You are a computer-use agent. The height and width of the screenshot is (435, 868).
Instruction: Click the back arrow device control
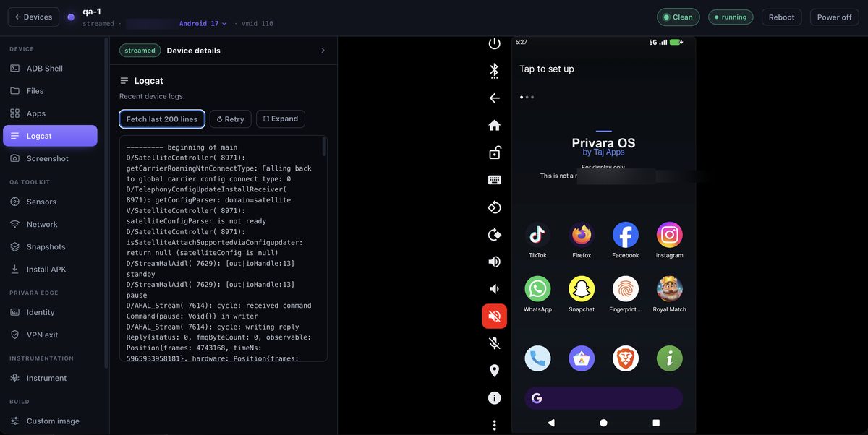tap(495, 98)
